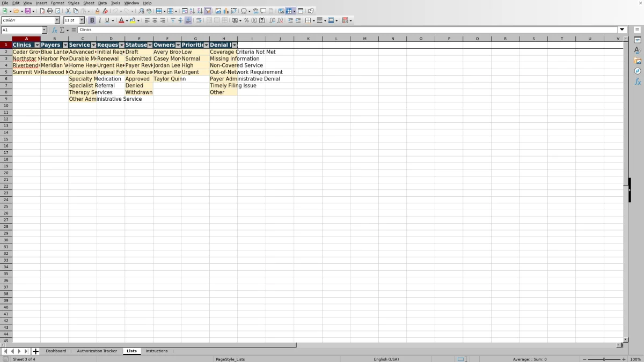Open the Format menu
This screenshot has width=644, height=362.
(x=57, y=3)
